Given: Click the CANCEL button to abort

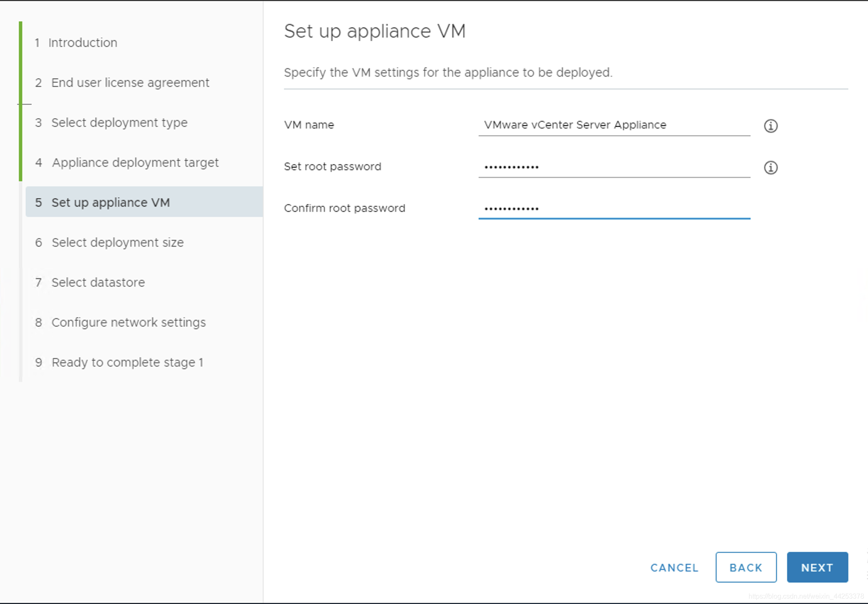Looking at the screenshot, I should click(x=673, y=567).
